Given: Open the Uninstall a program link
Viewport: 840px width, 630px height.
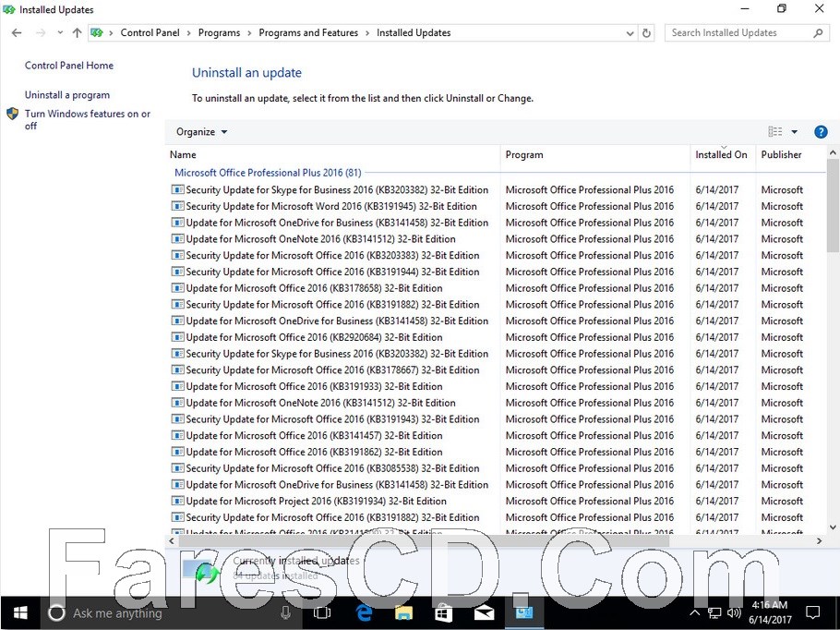Looking at the screenshot, I should (67, 95).
